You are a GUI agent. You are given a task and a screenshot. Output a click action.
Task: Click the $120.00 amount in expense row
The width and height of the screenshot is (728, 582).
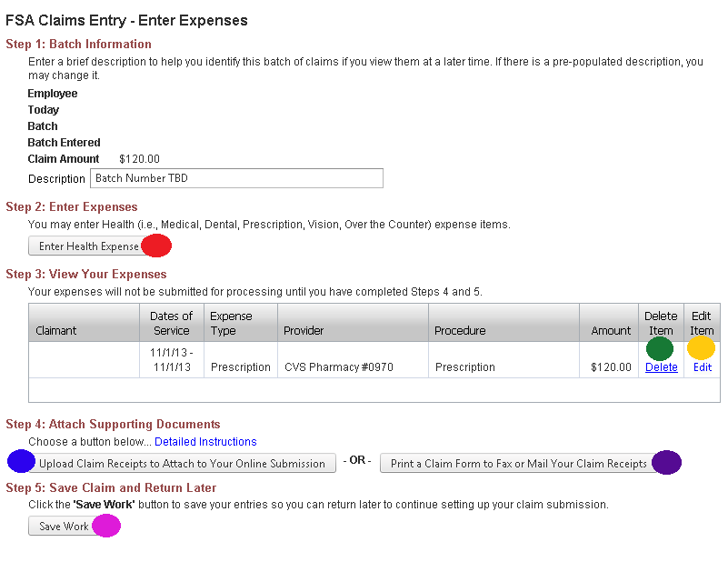click(610, 367)
